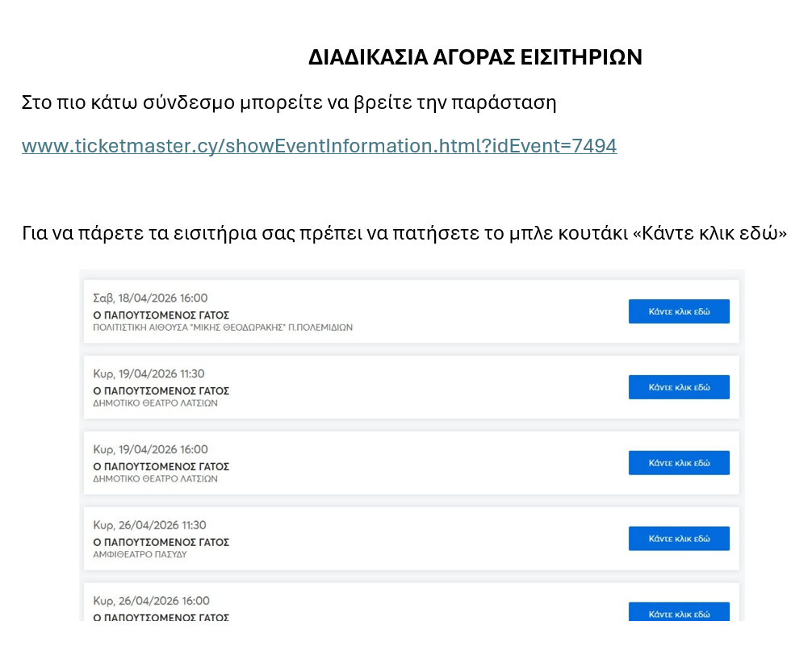Select the date text "Κυρ, 19/04/2026 16:00"
This screenshot has width=812, height=659.
(150, 449)
